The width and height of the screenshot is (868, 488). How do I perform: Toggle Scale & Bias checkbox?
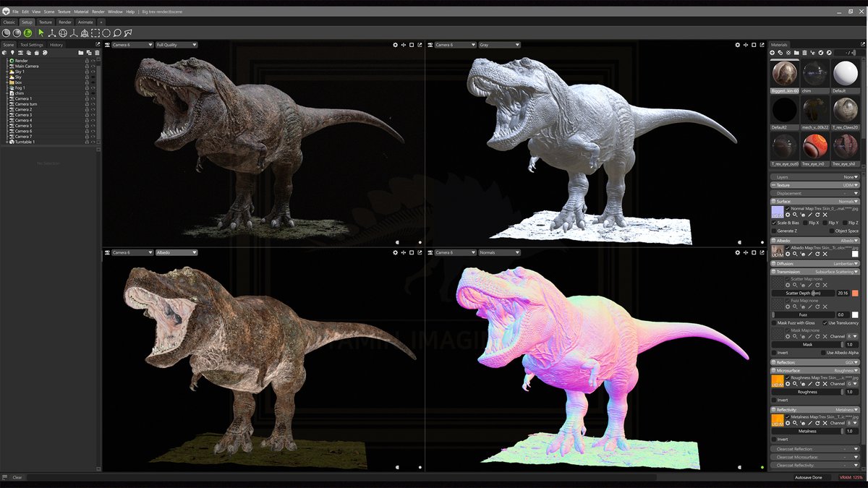[774, 223]
